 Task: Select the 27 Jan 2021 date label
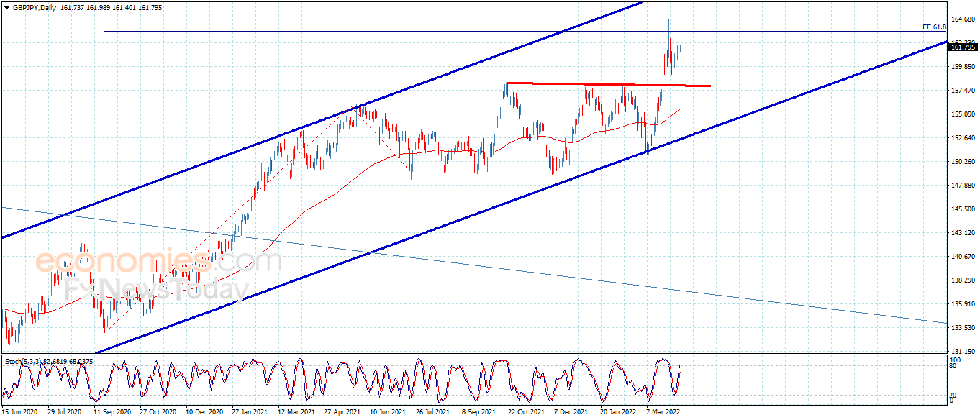[248, 413]
